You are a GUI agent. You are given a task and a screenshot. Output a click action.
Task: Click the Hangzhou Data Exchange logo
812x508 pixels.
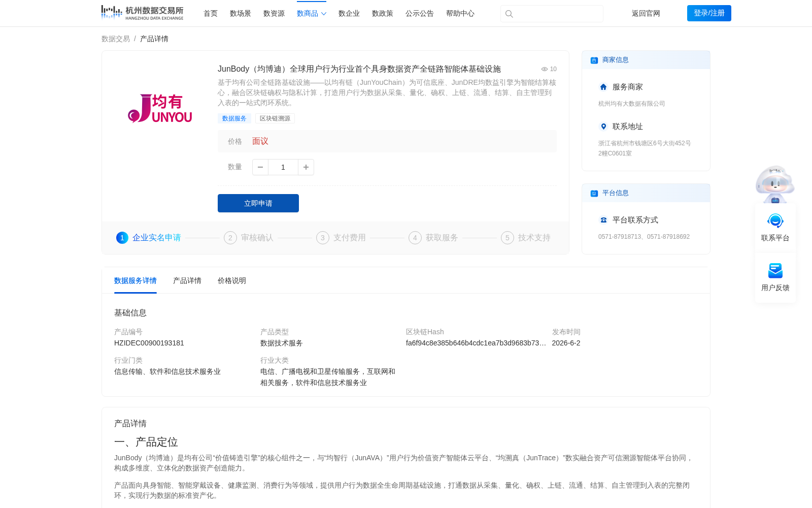(142, 13)
